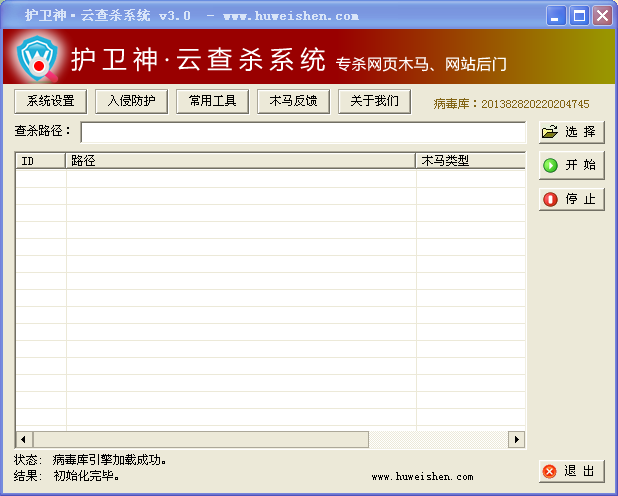The width and height of the screenshot is (618, 496).
Task: Click www.huweishen.com link at bottom
Action: tap(422, 477)
